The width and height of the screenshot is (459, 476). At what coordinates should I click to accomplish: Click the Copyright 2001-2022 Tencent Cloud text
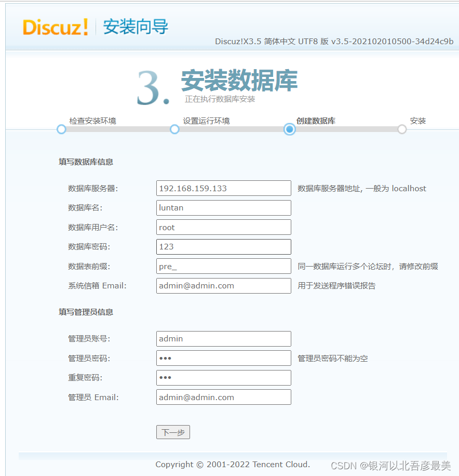pyautogui.click(x=233, y=465)
